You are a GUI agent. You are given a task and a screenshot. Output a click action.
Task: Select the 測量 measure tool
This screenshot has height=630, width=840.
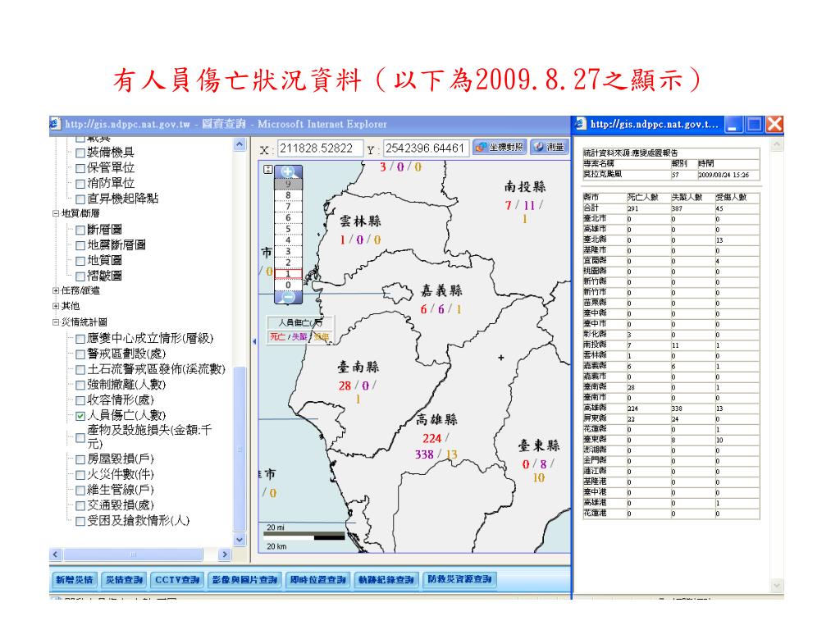[550, 147]
